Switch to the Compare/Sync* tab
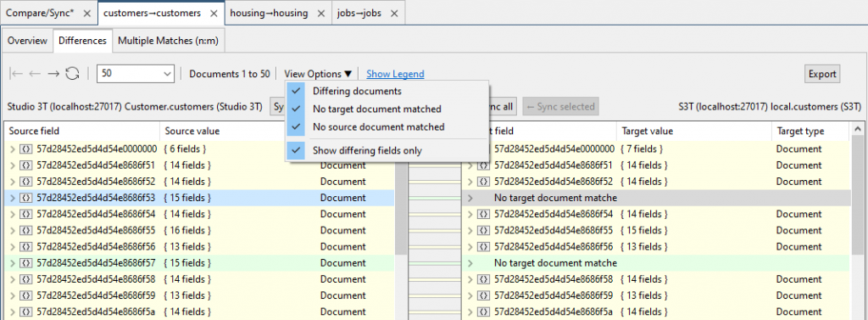The height and width of the screenshot is (320, 868). point(48,14)
